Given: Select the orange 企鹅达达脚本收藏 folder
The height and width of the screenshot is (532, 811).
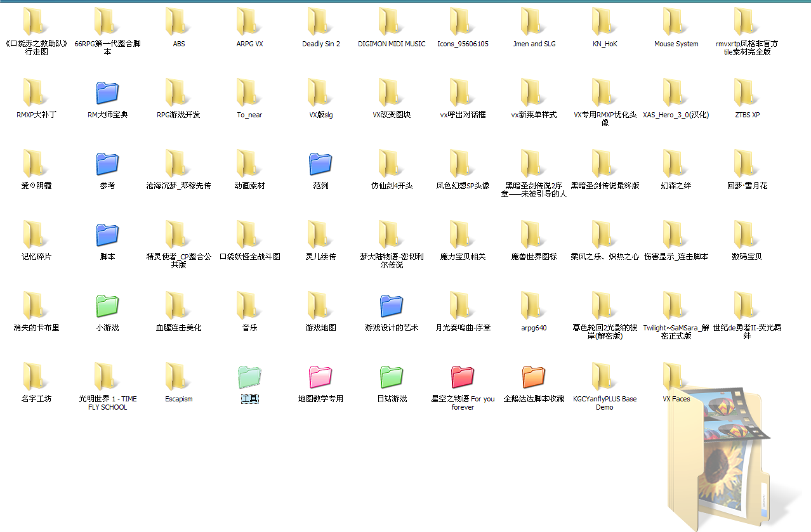Looking at the screenshot, I should (x=534, y=377).
